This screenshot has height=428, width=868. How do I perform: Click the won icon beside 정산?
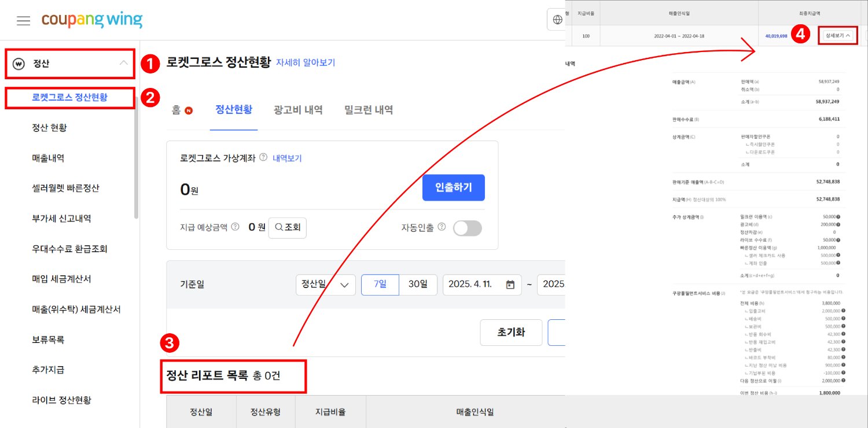[x=18, y=64]
